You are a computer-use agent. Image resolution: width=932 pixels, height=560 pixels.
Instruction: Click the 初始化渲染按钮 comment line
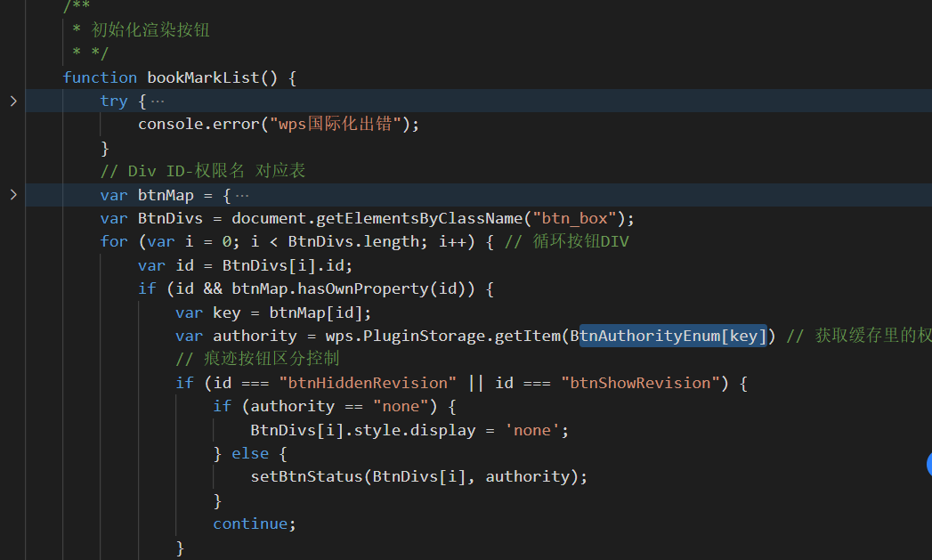[x=150, y=30]
